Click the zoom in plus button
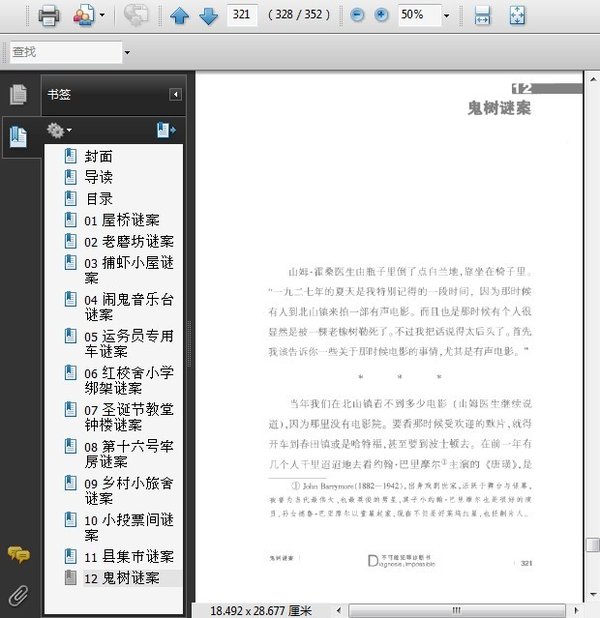 point(382,15)
